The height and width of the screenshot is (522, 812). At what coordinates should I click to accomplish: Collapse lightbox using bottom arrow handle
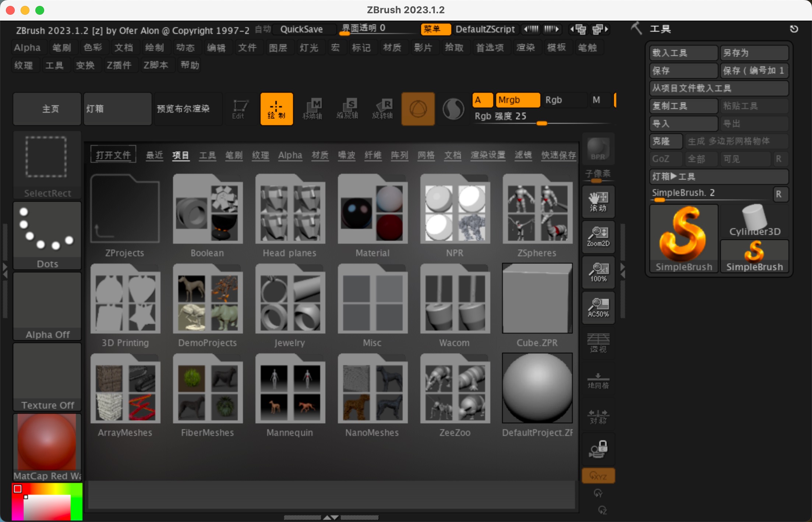(x=331, y=517)
